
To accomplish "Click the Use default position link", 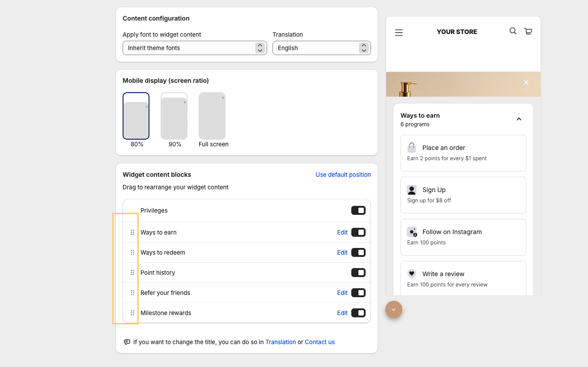I will 343,175.
